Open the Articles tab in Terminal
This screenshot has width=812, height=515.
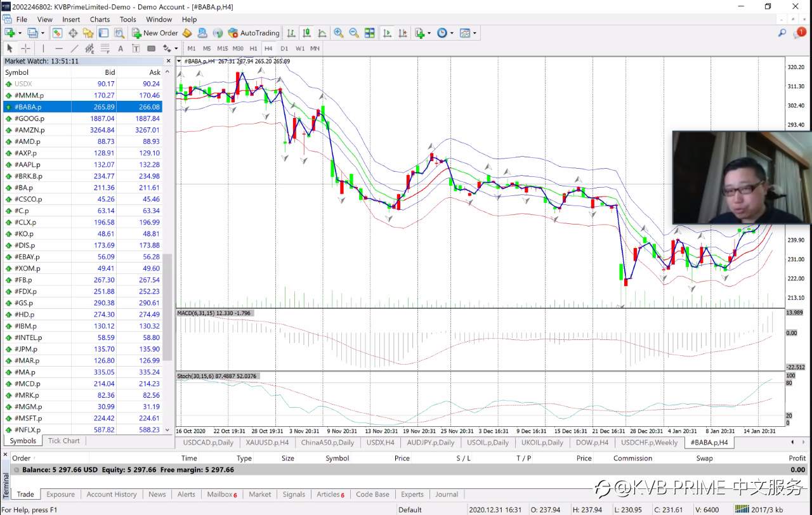[x=331, y=494]
